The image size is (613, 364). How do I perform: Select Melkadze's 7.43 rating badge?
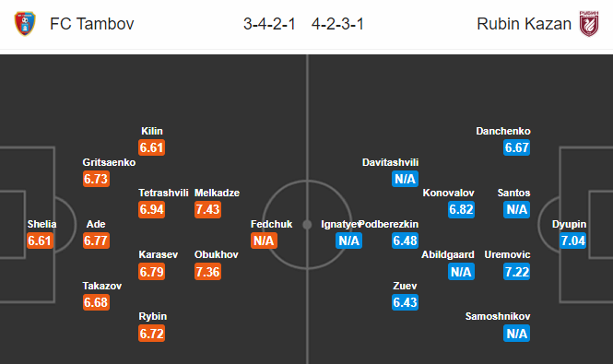coord(208,209)
